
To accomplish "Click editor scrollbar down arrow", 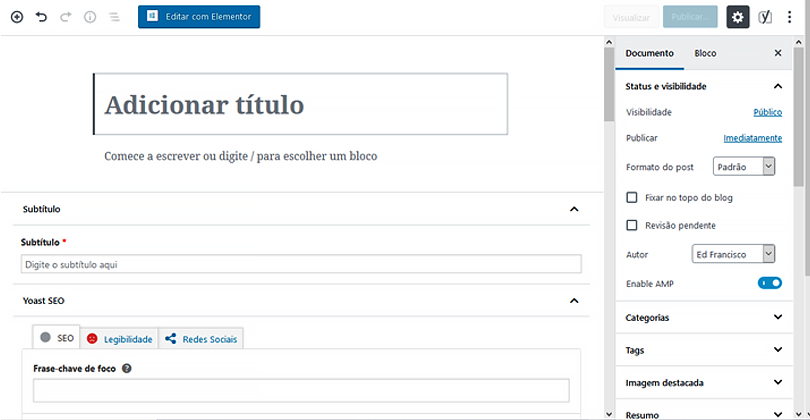I will click(609, 414).
